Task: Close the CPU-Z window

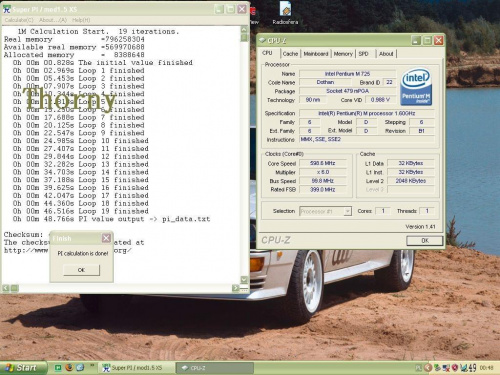Action: (x=438, y=41)
